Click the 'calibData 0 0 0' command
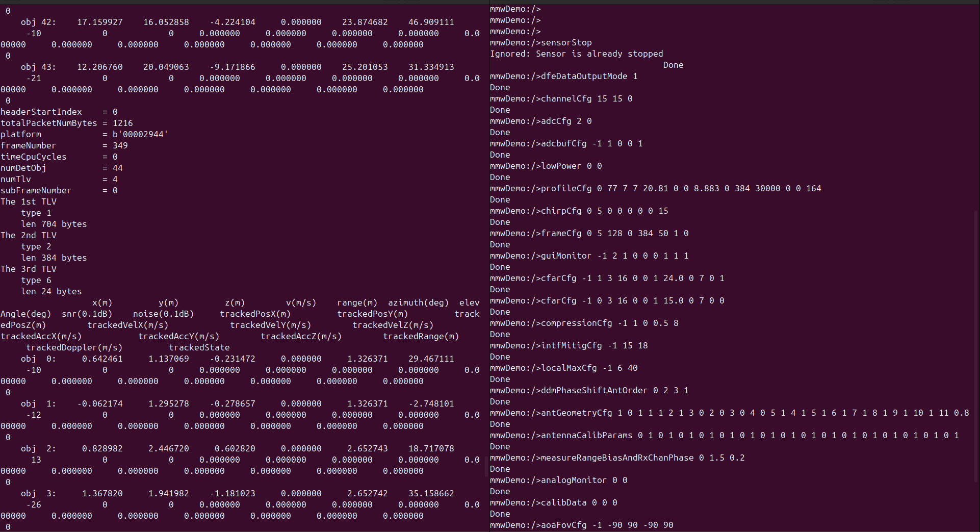This screenshot has width=980, height=532. 554,503
